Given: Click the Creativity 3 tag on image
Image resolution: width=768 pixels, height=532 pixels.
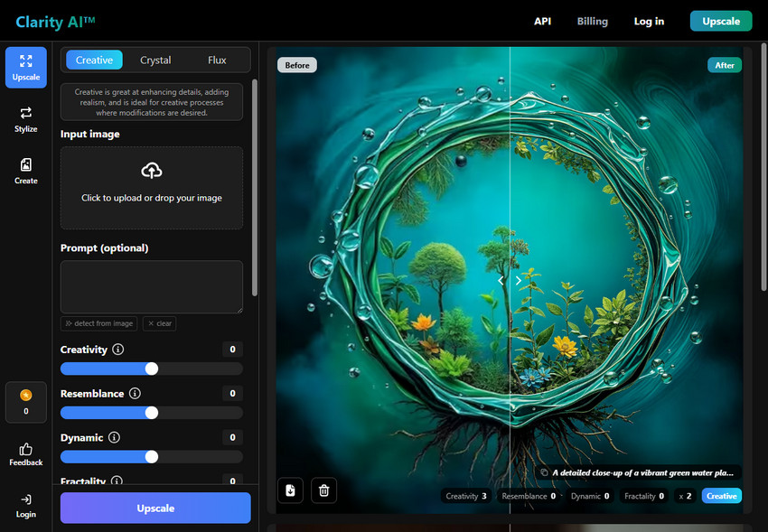Looking at the screenshot, I should coord(466,496).
